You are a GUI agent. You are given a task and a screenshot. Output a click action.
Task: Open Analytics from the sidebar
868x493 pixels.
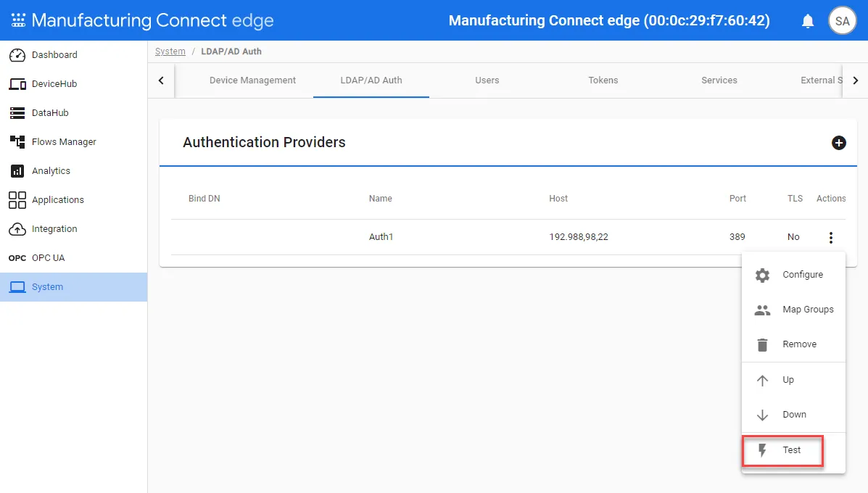click(74, 171)
